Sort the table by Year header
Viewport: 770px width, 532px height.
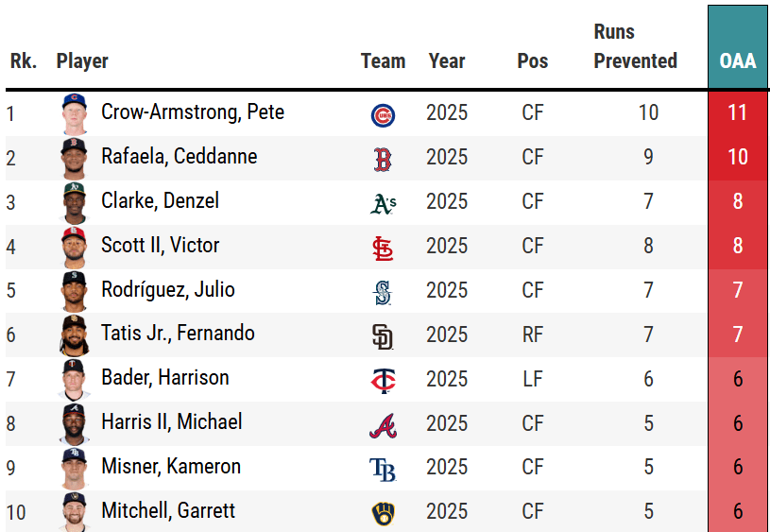coord(446,60)
